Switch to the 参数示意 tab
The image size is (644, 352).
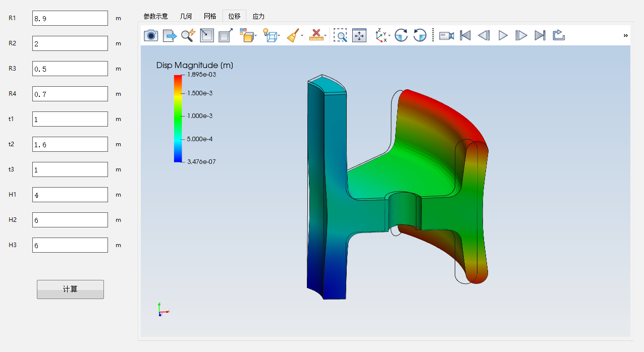pos(156,16)
